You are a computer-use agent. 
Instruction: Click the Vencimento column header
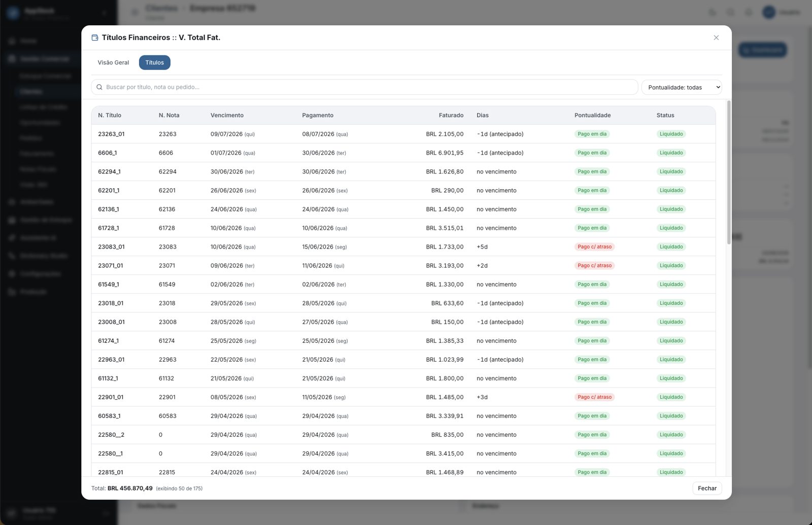tap(227, 115)
